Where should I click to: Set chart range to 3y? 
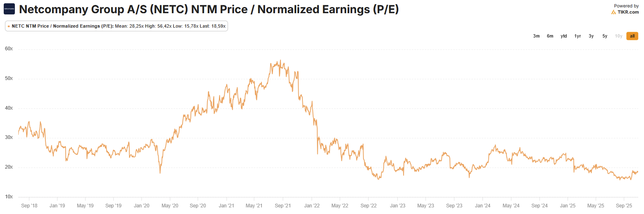[591, 36]
